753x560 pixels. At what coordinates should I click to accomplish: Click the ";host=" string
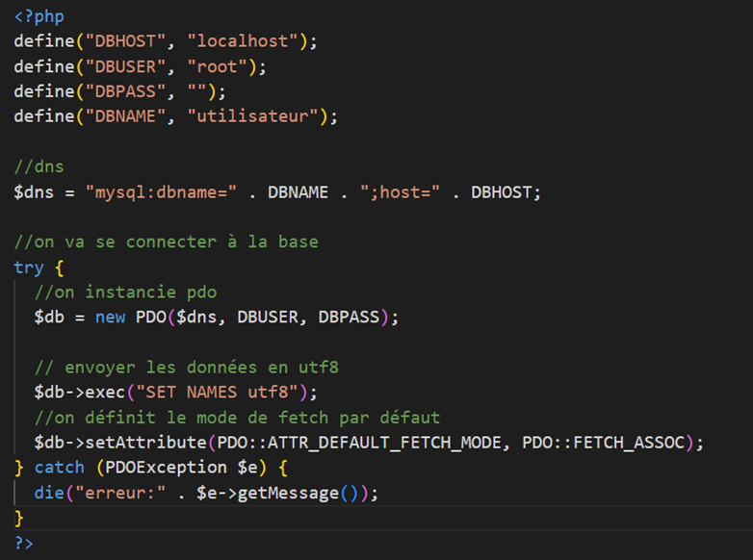(400, 192)
